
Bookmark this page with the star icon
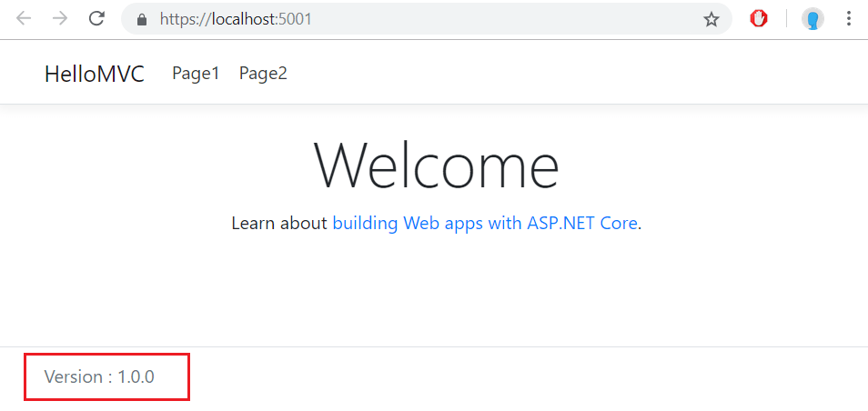711,20
